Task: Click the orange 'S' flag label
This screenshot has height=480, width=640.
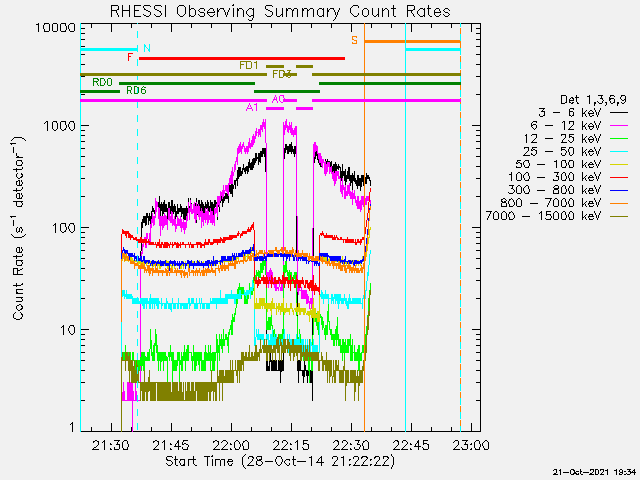Action: [354, 40]
